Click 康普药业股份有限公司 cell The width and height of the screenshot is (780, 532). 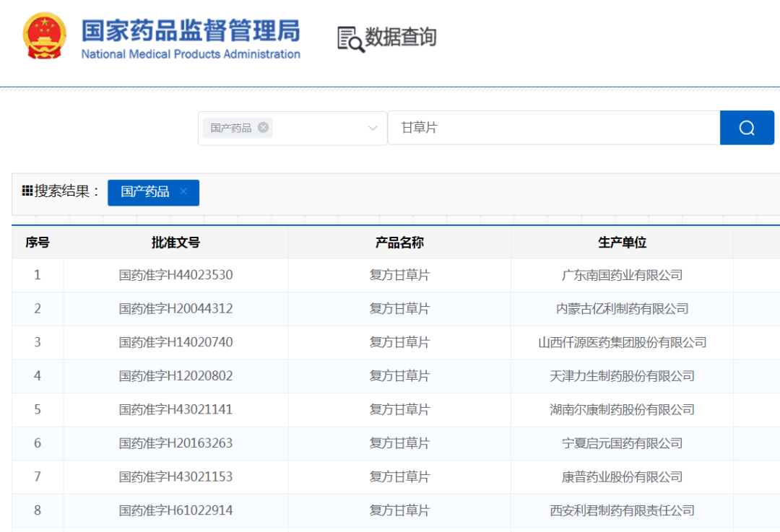click(622, 477)
